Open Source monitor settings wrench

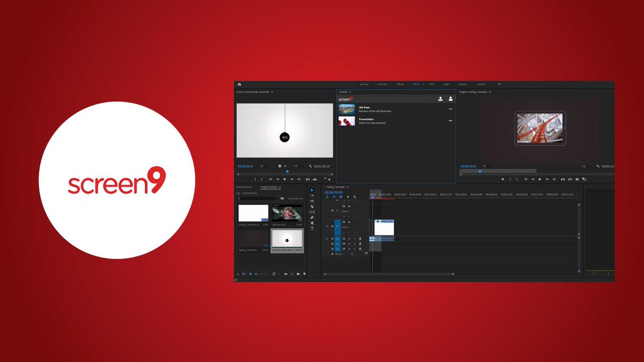(310, 166)
